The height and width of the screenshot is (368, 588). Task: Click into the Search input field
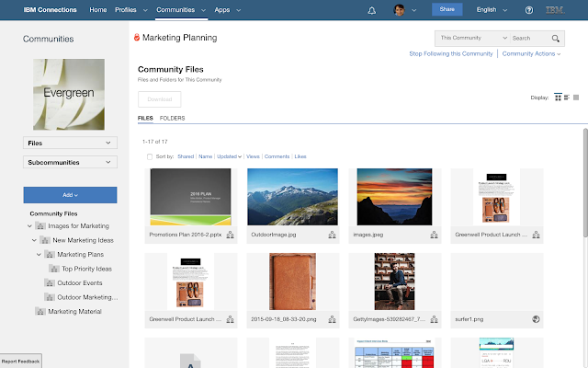[529, 39]
